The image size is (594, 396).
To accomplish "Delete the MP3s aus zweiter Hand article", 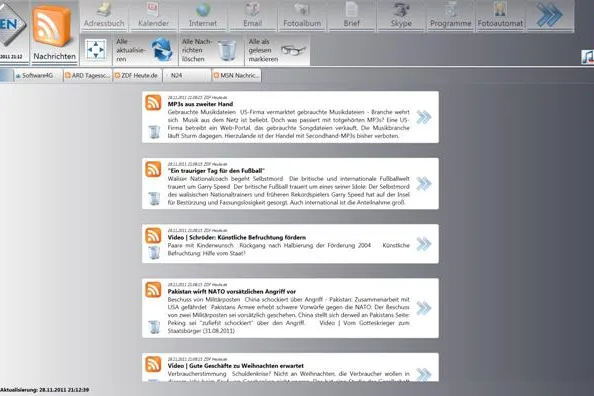I will 154,131.
